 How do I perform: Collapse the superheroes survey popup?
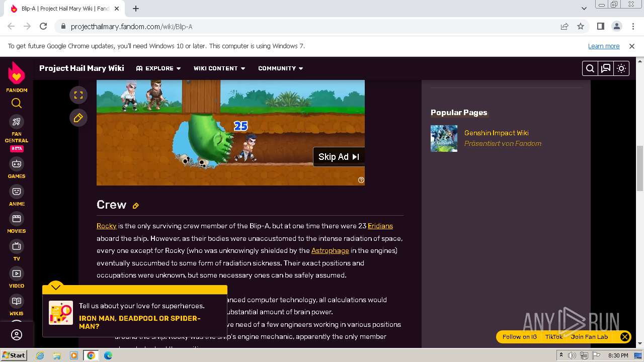(55, 287)
